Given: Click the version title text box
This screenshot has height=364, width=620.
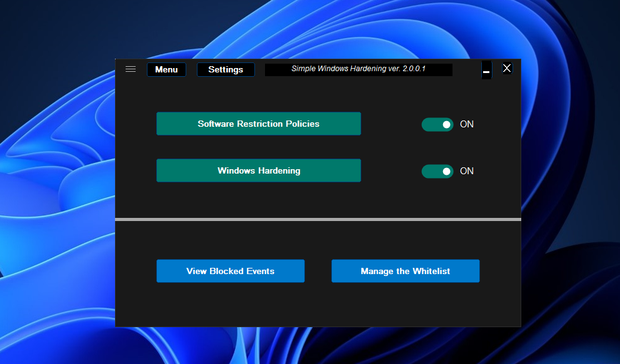Looking at the screenshot, I should (x=358, y=69).
